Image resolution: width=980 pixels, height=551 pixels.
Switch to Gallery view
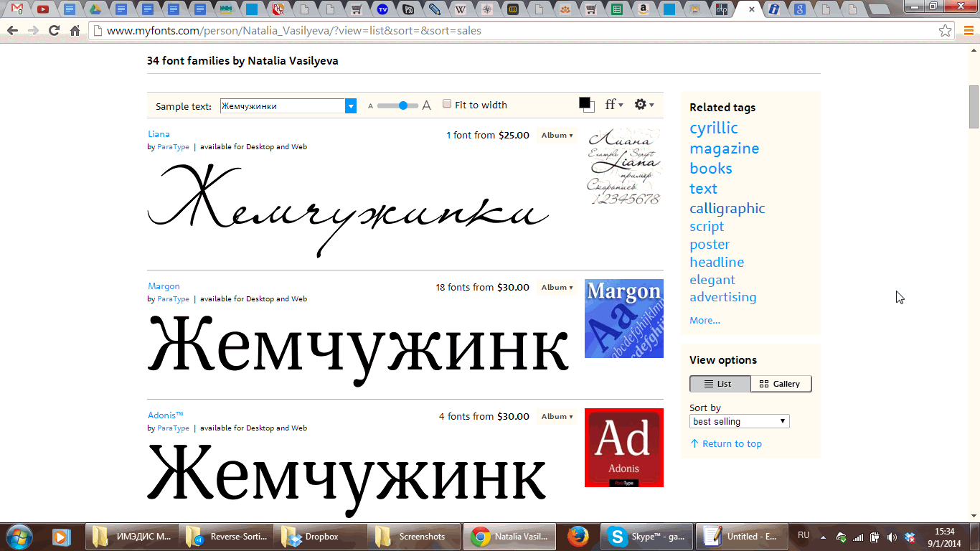pyautogui.click(x=781, y=384)
